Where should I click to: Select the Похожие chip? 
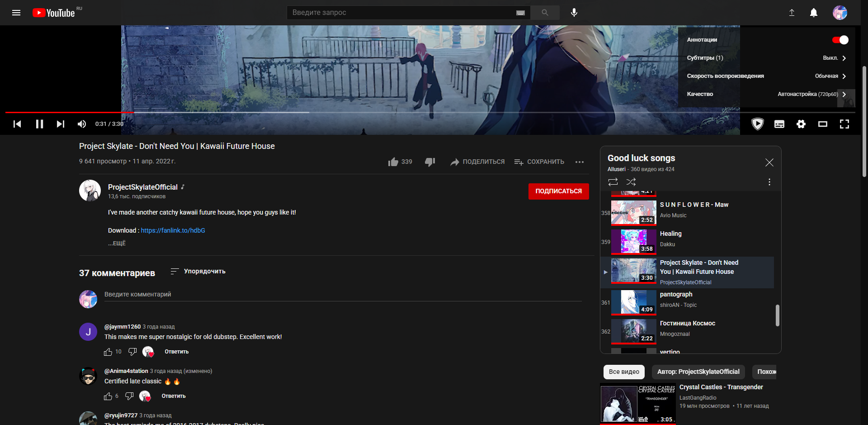pyautogui.click(x=765, y=372)
